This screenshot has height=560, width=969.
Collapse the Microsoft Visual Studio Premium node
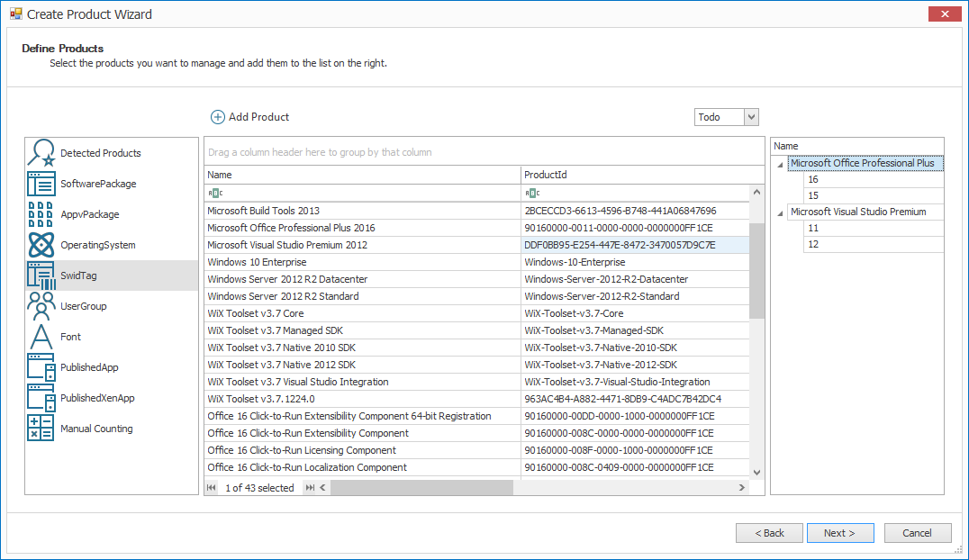coord(780,213)
